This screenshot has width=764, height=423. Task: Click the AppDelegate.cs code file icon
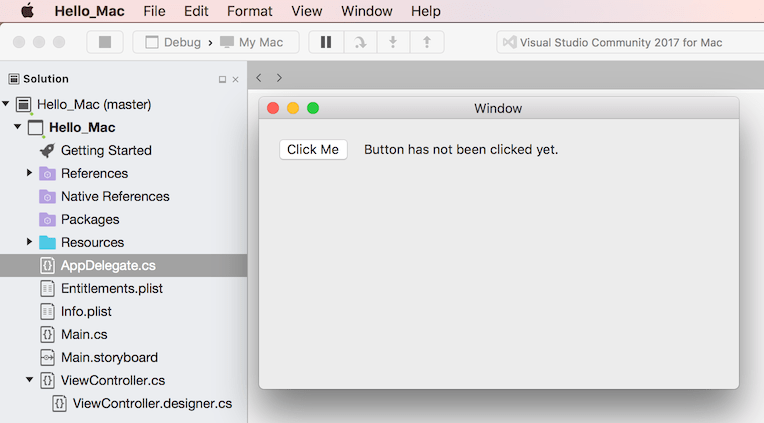[x=47, y=265]
